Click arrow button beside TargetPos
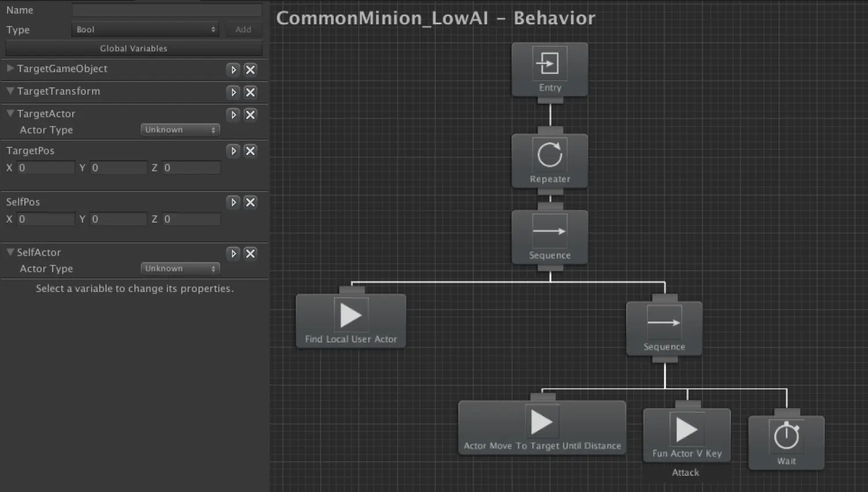The image size is (868, 492). pos(233,151)
